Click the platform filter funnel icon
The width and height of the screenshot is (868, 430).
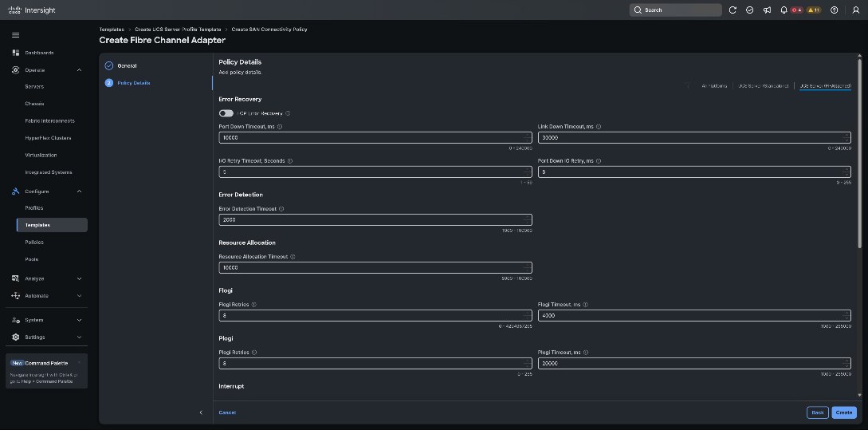688,86
